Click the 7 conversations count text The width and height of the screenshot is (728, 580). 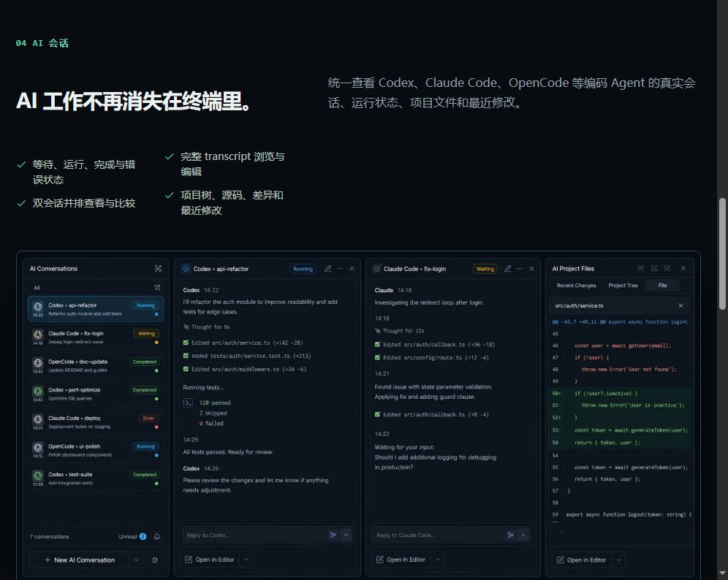pyautogui.click(x=49, y=536)
